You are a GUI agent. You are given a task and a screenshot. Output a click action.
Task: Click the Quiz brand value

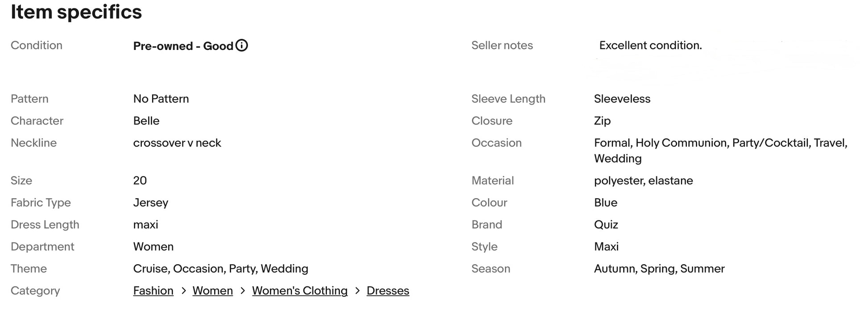click(606, 225)
